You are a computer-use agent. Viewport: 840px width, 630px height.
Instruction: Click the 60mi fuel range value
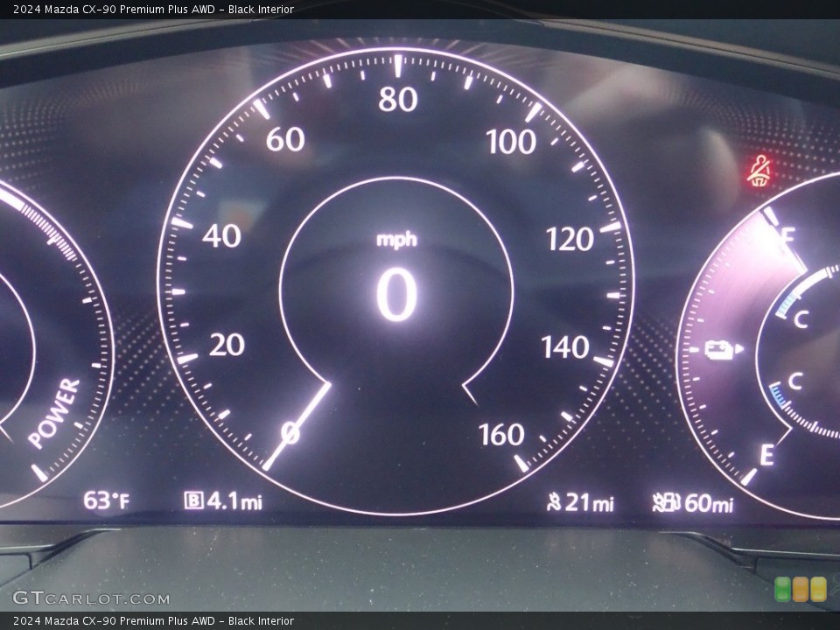708,503
